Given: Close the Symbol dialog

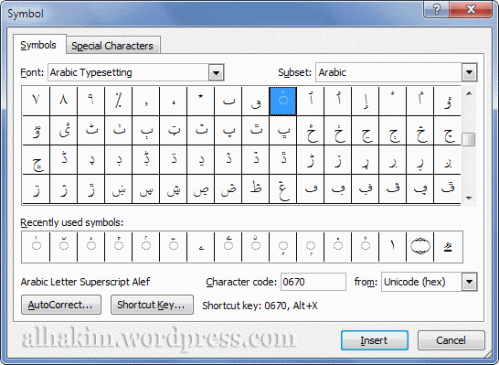Looking at the screenshot, I should pyautogui.click(x=471, y=9).
